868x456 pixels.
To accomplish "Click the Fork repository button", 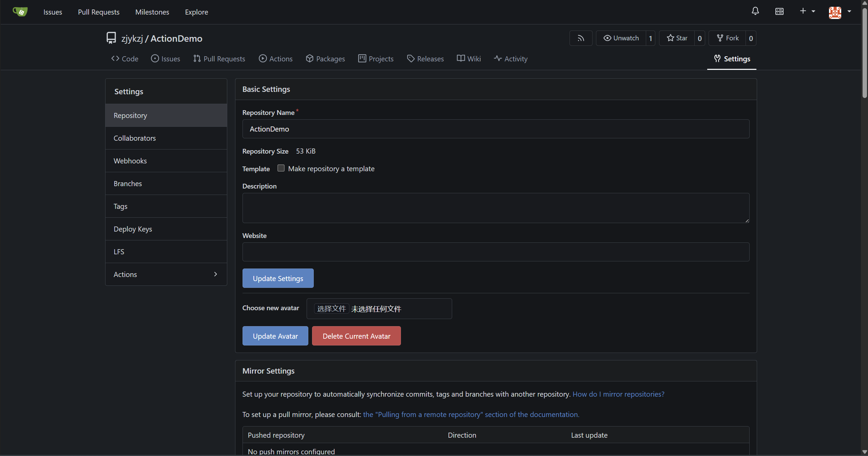I will [728, 38].
